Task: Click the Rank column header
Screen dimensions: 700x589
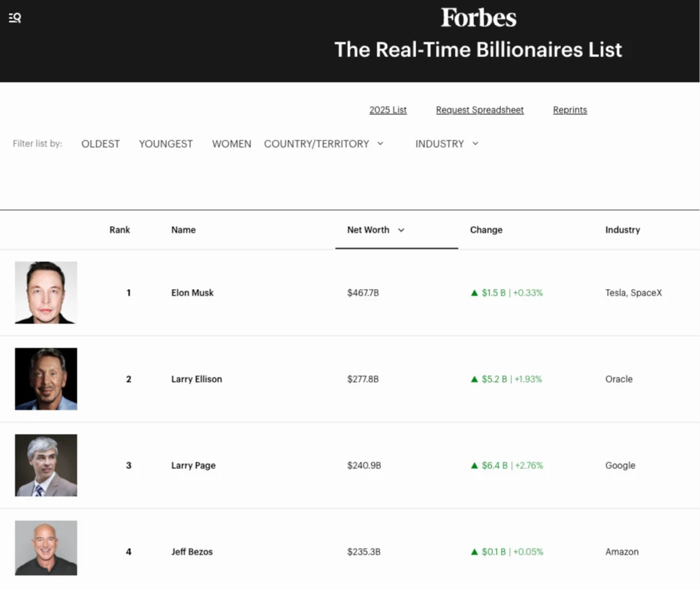Action: pyautogui.click(x=120, y=230)
